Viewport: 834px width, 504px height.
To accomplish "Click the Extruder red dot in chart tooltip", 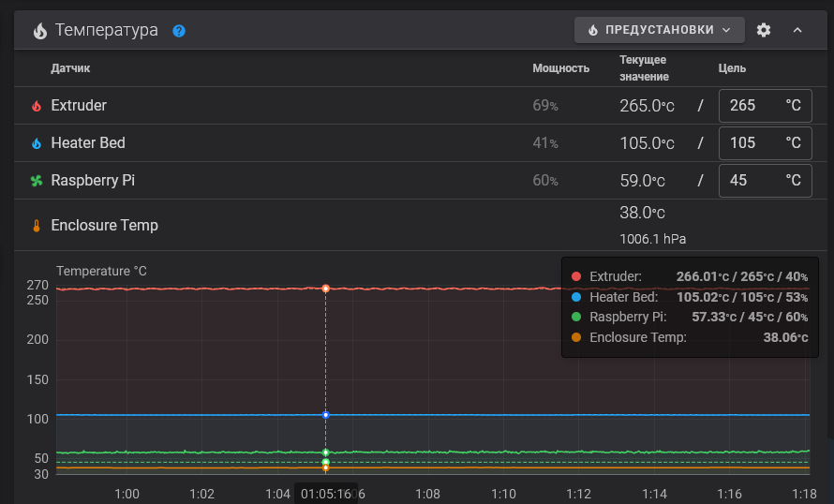I will [576, 277].
